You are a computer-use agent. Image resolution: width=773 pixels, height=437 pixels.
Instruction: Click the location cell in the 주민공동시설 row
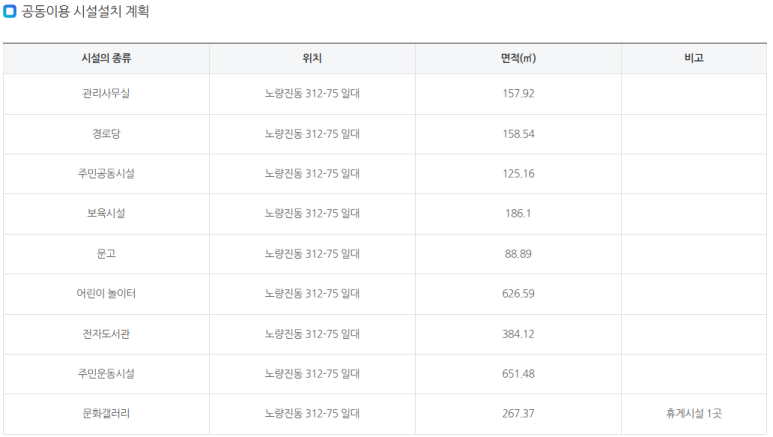coord(312,174)
